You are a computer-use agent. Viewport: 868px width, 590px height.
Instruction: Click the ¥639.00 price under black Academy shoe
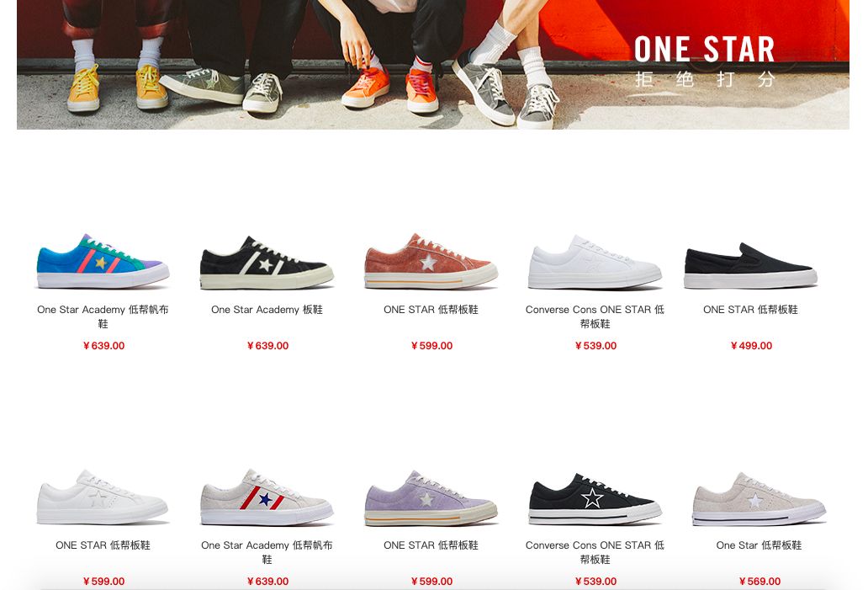267,346
